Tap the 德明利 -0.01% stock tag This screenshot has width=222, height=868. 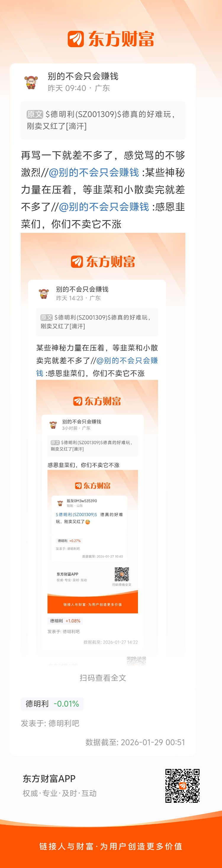click(x=52, y=704)
